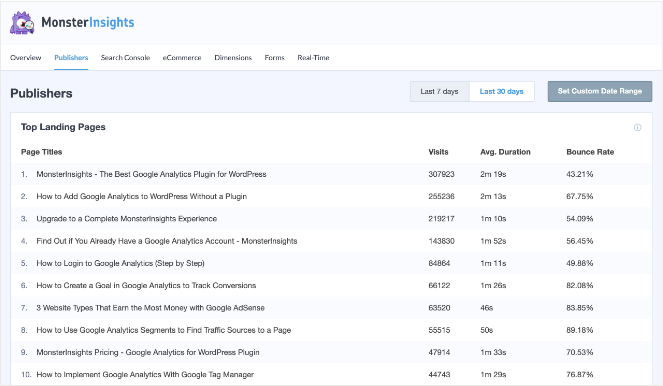Click the visits value 219217
This screenshot has width=663, height=386.
point(441,219)
